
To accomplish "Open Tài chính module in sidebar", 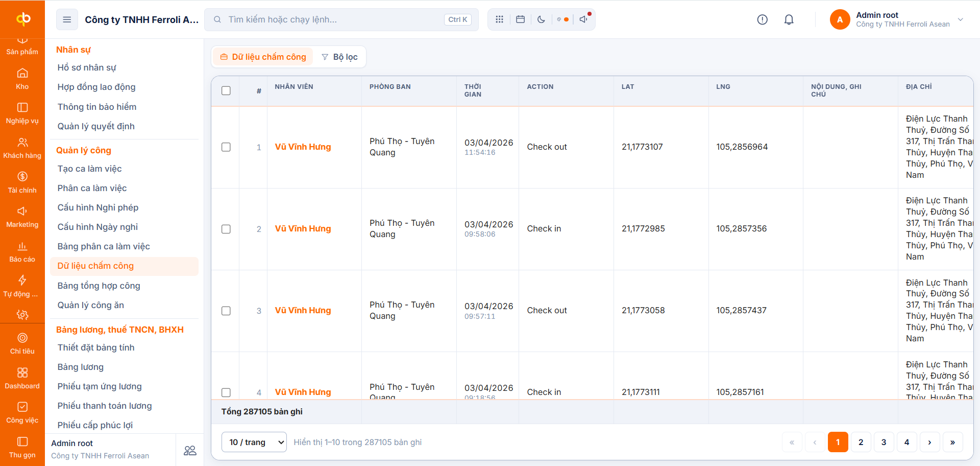I will pos(22,182).
